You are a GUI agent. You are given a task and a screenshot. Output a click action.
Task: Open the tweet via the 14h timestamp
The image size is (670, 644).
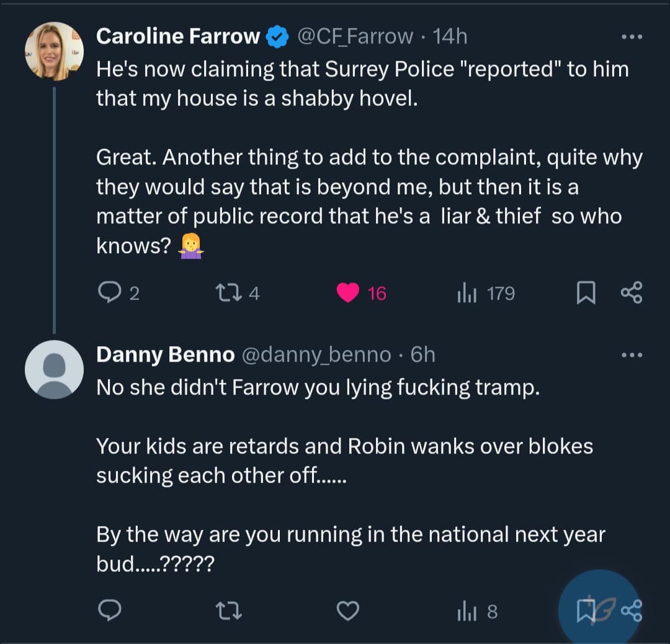click(450, 37)
